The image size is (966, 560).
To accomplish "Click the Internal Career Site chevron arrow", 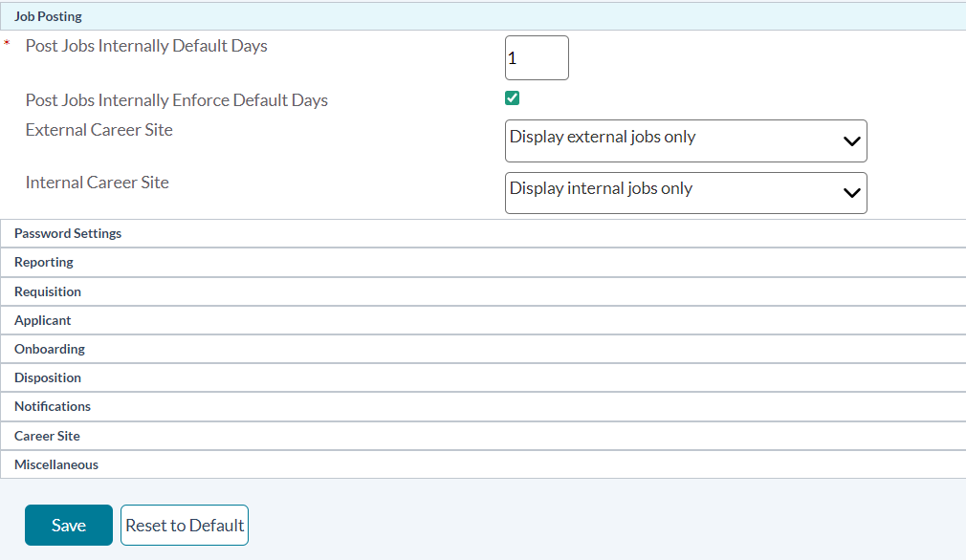I will [851, 193].
